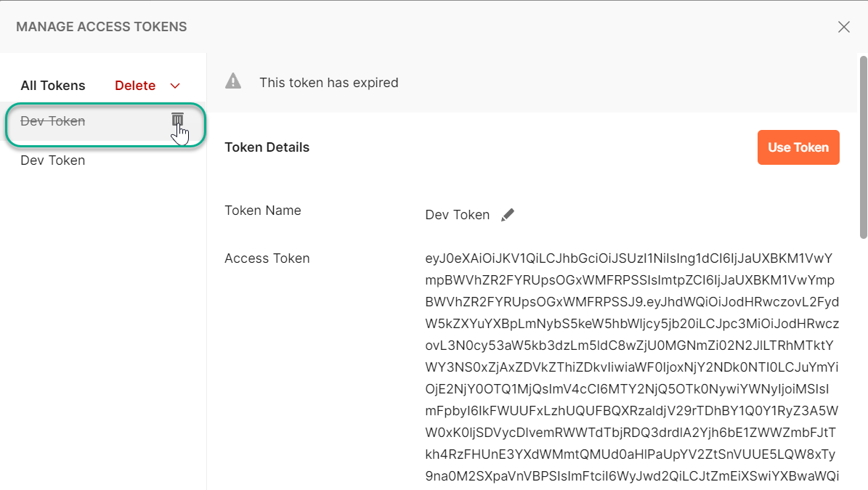Click the Access Token label

pos(267,258)
